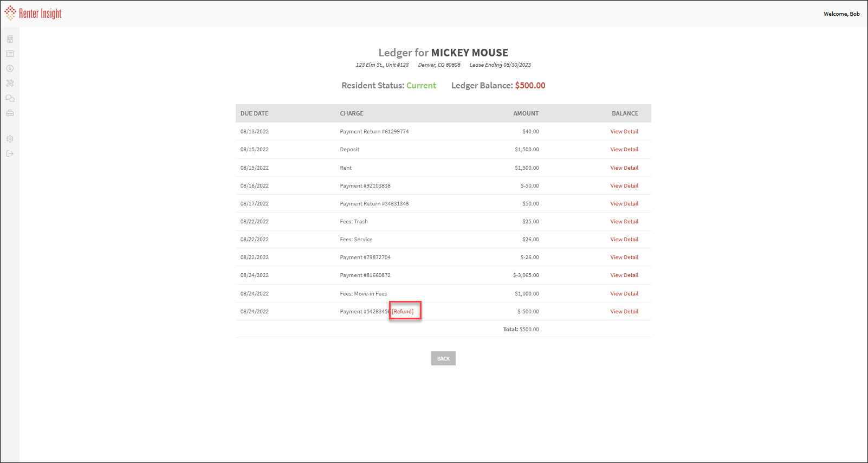Screen dimensions: 868x463
Task: Click the Fees: Move-in Fees charge text
Action: click(363, 293)
